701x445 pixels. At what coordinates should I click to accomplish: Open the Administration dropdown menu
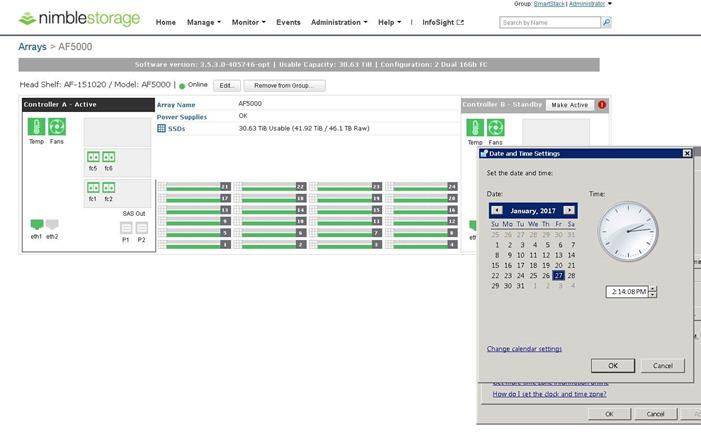point(339,22)
